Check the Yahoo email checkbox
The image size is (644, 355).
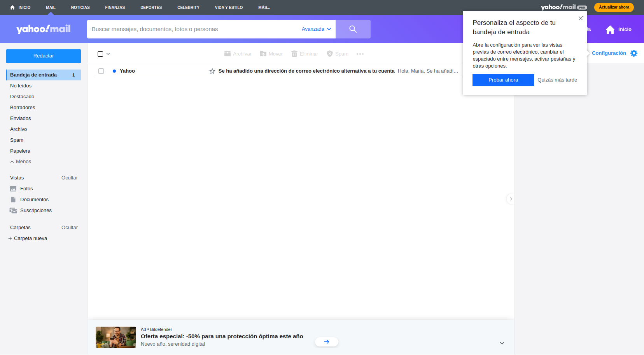101,71
